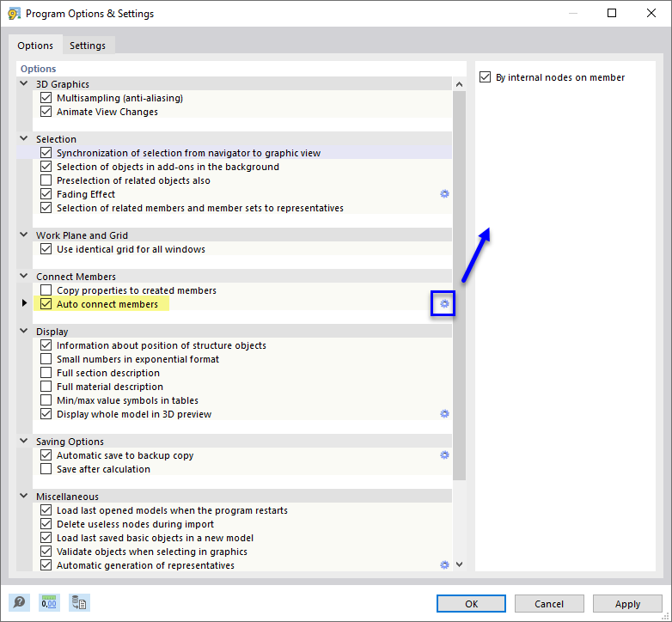
Task: Toggle Selection of related members to representatives
Action: tap(46, 208)
